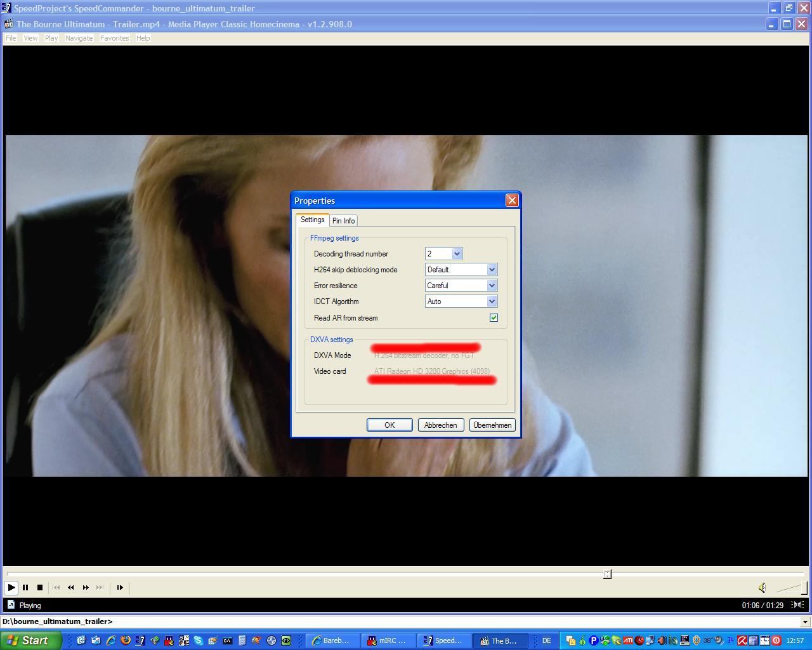The width and height of the screenshot is (812, 650).
Task: Click the volume slider
Action: tap(792, 587)
